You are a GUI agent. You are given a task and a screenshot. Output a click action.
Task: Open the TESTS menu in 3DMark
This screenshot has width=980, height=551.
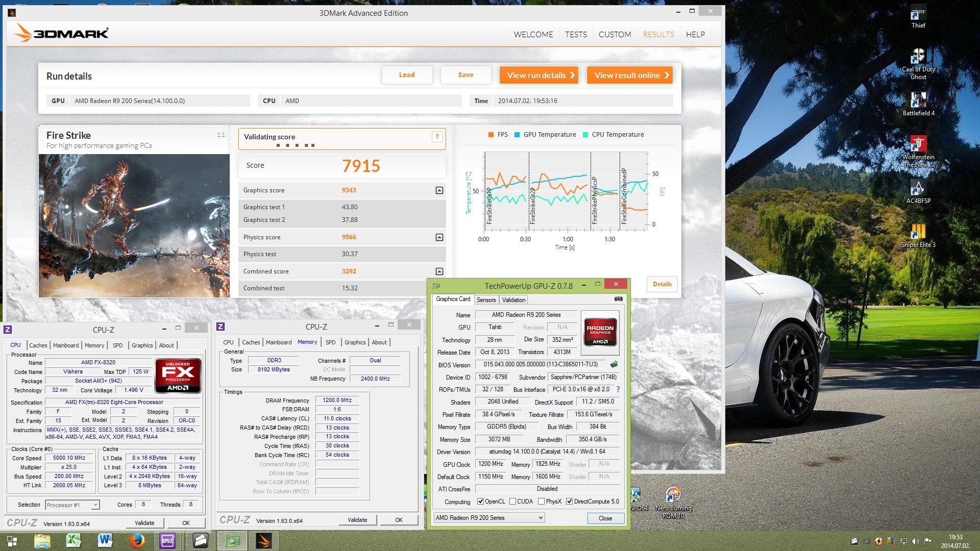[576, 34]
